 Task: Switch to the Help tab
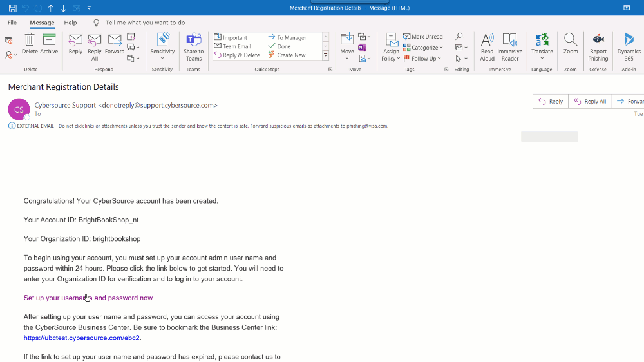(x=70, y=23)
